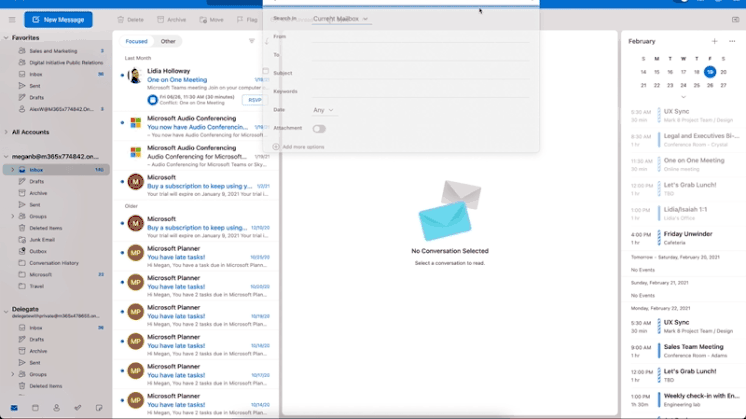Open the message list filter icon
746x419 pixels.
252,41
